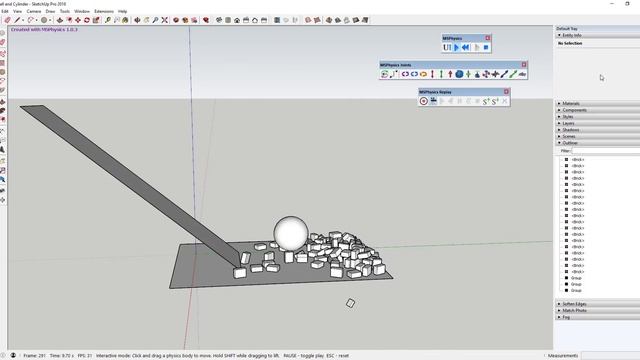
Task: Select the Line pencil tool
Action: click(x=17, y=20)
